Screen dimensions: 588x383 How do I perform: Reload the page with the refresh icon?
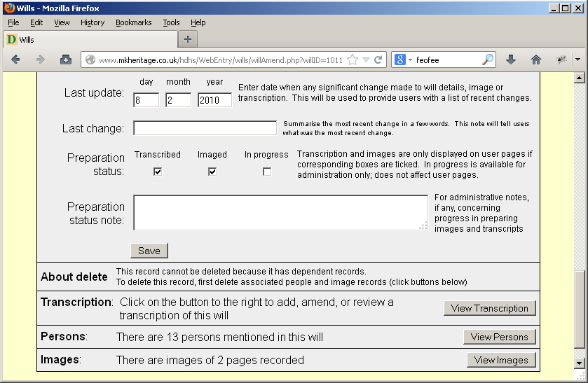[378, 60]
